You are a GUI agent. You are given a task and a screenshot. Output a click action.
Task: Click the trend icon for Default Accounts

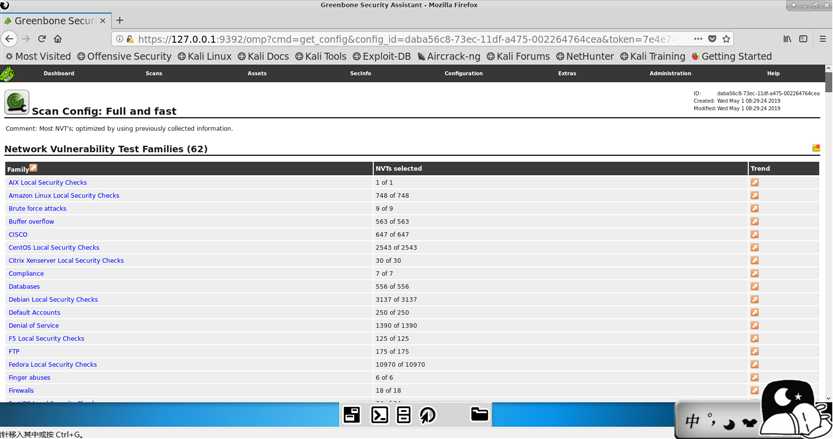click(754, 313)
